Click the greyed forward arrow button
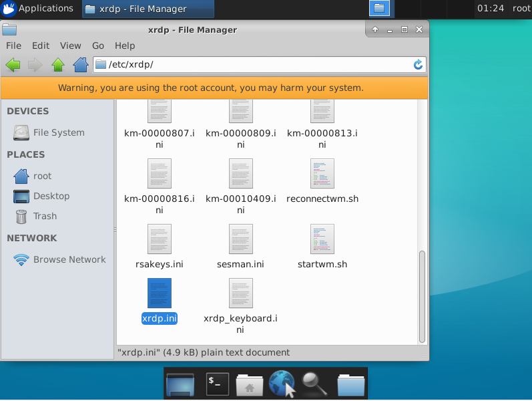The height and width of the screenshot is (401, 532). pyautogui.click(x=35, y=65)
